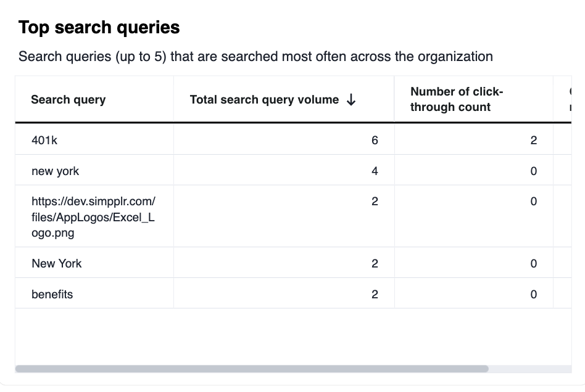Click volume value 6 for 401k
The height and width of the screenshot is (392, 585).
click(x=375, y=140)
